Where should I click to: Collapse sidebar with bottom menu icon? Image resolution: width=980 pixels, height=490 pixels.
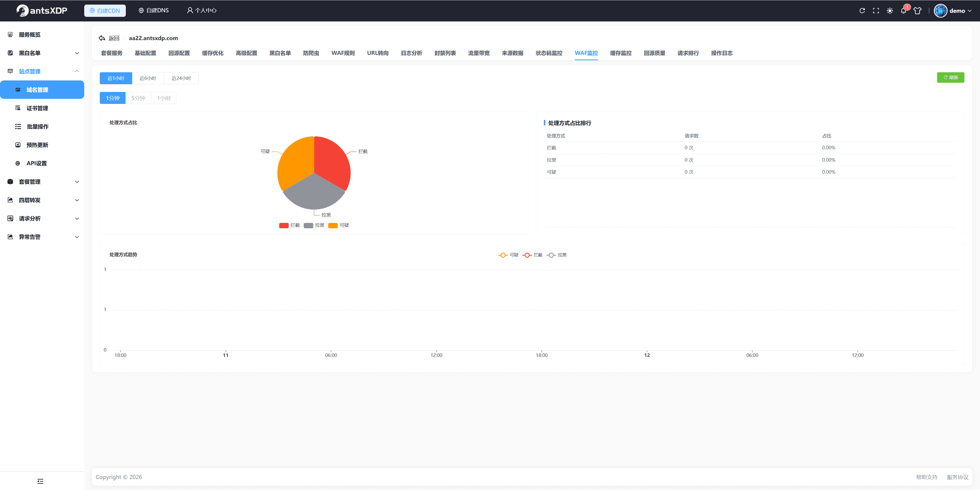[40, 481]
